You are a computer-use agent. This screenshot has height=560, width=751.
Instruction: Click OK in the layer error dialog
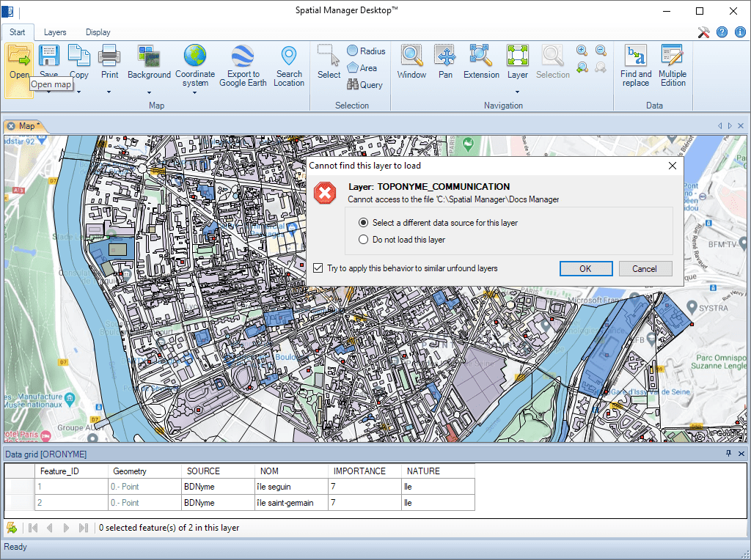586,268
